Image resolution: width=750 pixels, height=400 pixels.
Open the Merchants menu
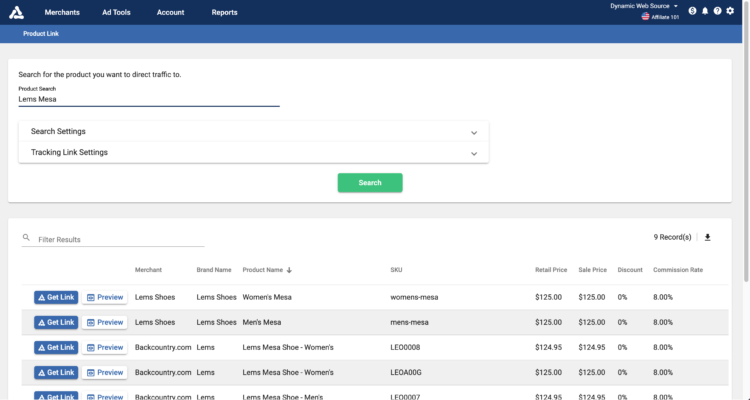click(62, 12)
